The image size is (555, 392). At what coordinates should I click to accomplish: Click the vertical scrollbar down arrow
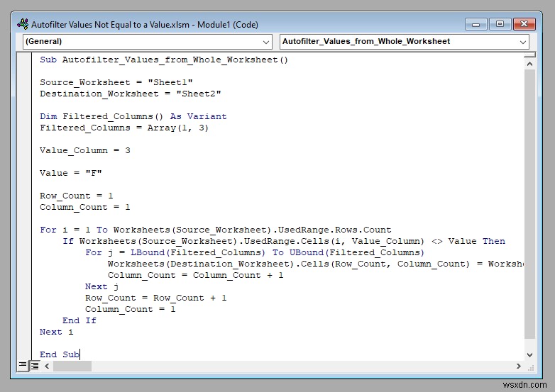(529, 355)
